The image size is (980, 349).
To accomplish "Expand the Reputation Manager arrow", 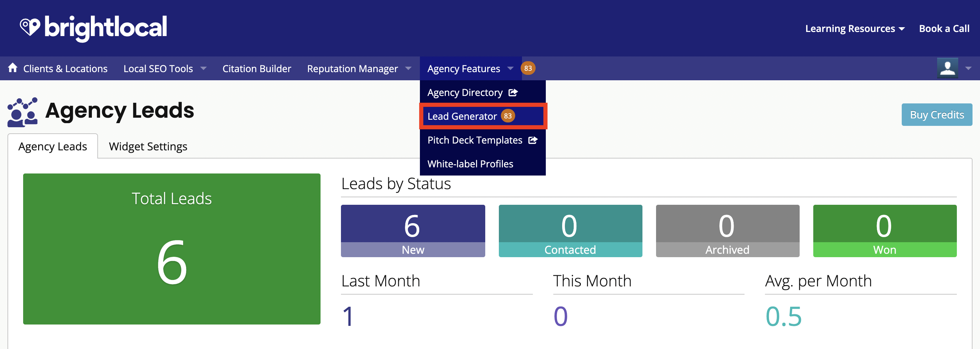I will point(408,68).
